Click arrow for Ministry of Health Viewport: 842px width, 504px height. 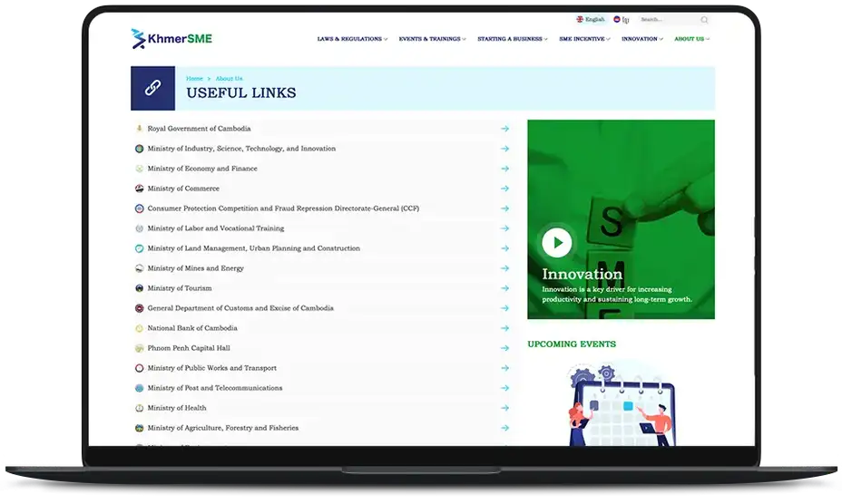504,408
